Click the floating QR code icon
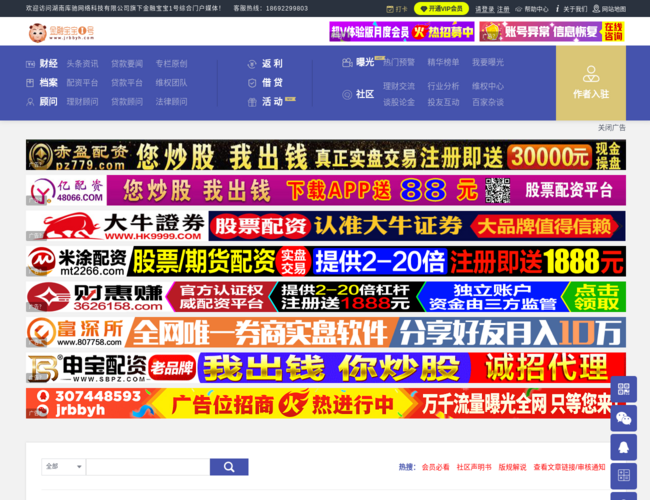This screenshot has height=500, width=650. (623, 389)
